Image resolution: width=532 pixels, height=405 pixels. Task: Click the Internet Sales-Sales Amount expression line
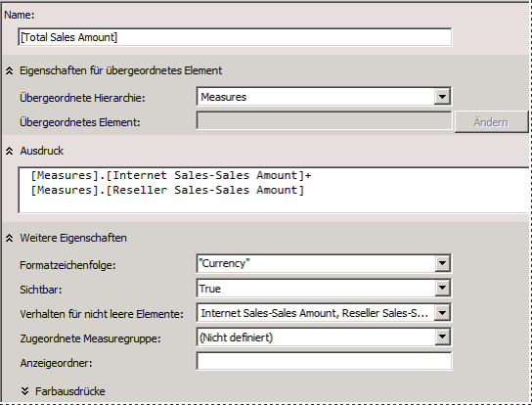click(x=171, y=175)
